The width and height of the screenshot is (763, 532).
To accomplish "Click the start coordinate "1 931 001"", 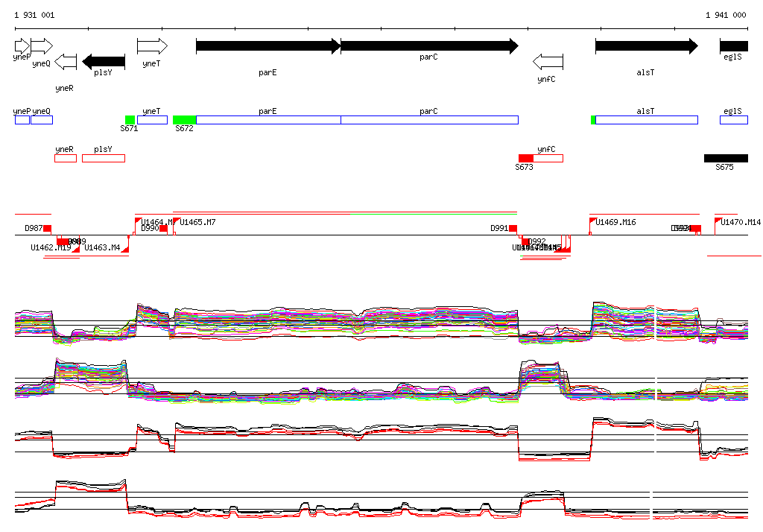I will (x=34, y=15).
